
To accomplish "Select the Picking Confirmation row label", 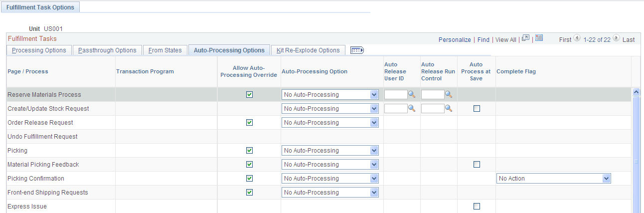I will click(36, 178).
